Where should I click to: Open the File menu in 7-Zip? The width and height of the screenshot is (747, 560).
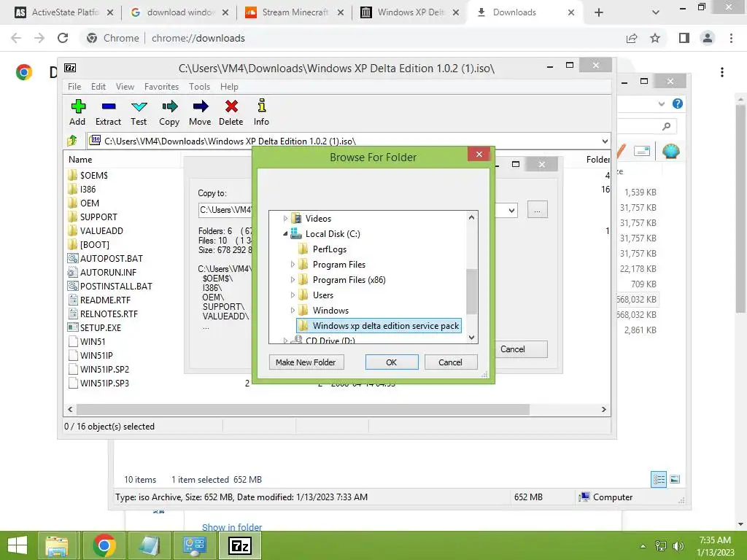74,87
